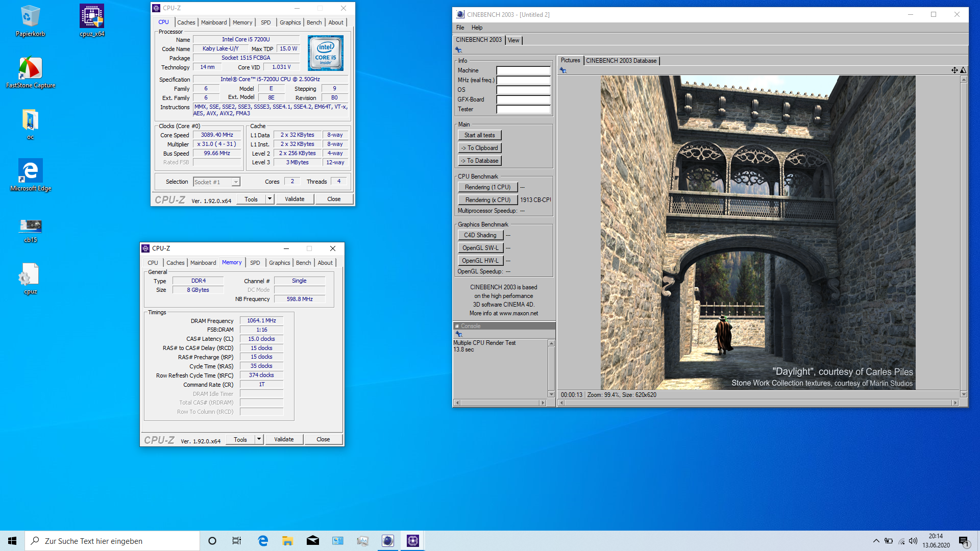Click Validate in the upper CPU-Z window
This screenshot has height=551, width=980.
(295, 199)
